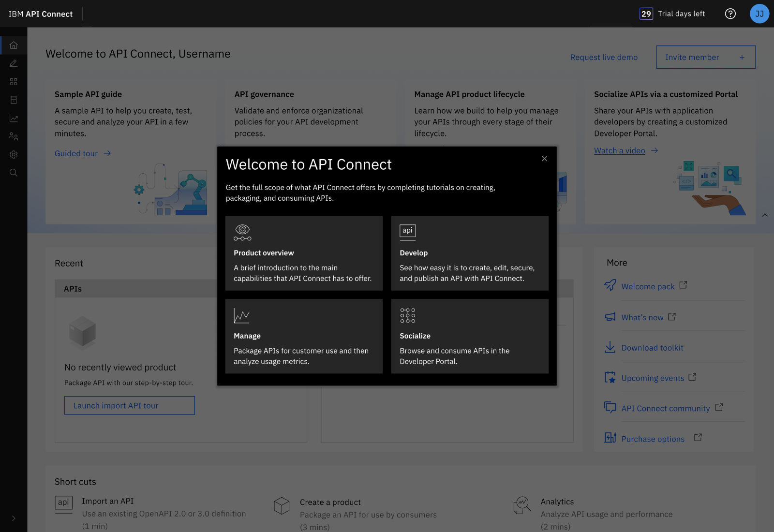Click the 29 trial days left indicator

tap(672, 14)
